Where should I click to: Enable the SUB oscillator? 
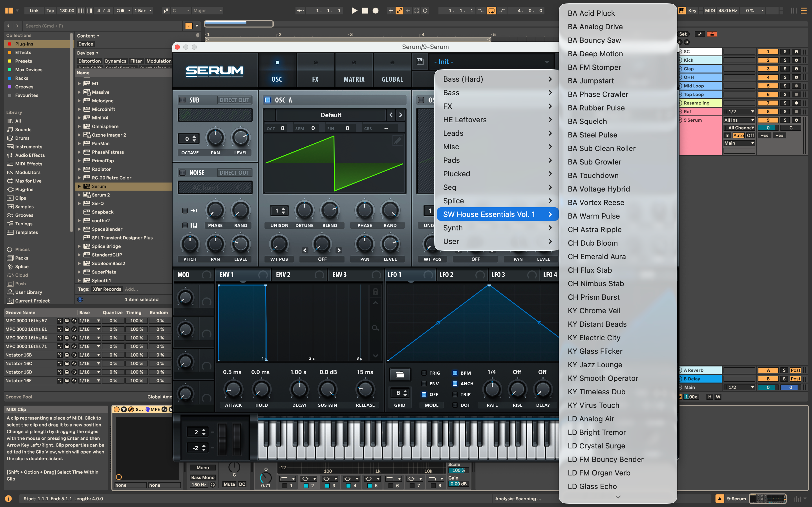coord(182,100)
